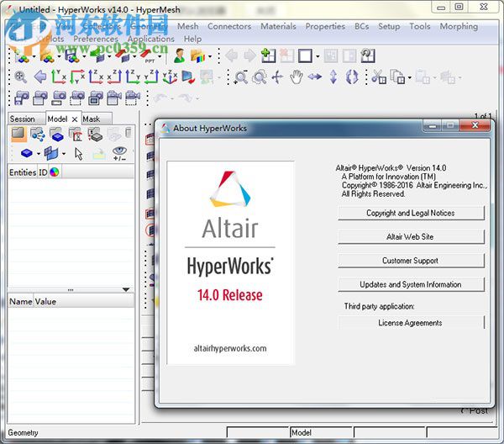Click the black triangle above Name Value pane

click(x=126, y=289)
